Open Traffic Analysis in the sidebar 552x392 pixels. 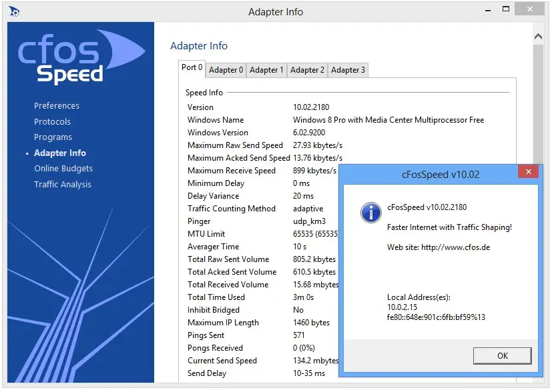[x=63, y=184]
